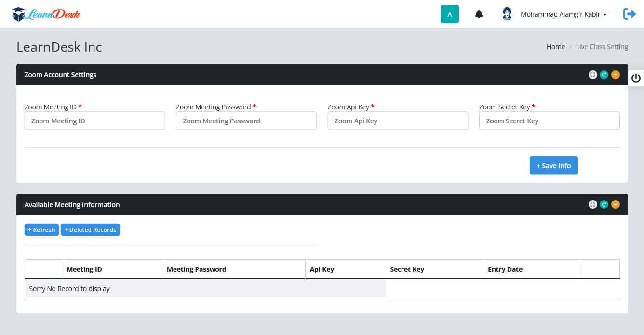Collapse the Available Meeting Information panel
Screen dimensions: 644x335
(616, 205)
